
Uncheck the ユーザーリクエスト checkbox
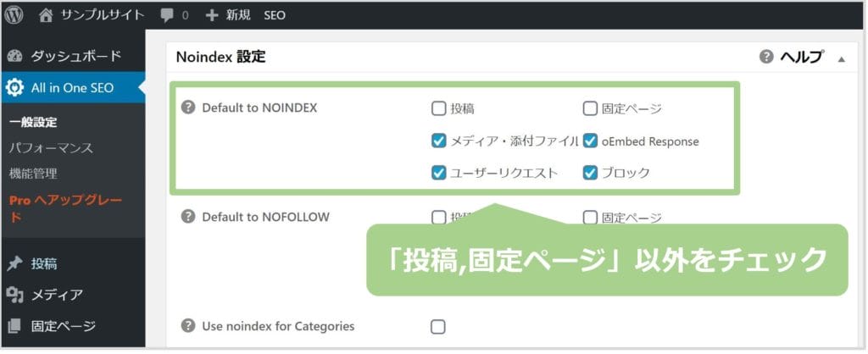(438, 173)
